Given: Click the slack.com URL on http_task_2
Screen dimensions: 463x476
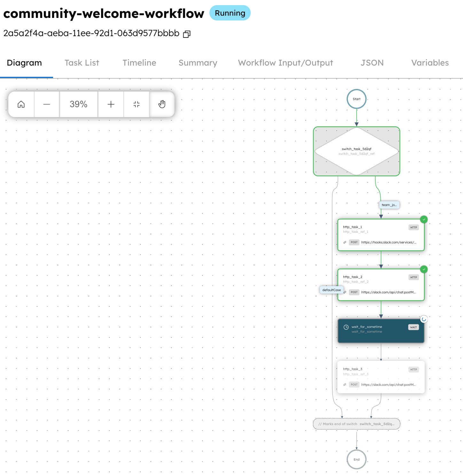Looking at the screenshot, I should [389, 292].
